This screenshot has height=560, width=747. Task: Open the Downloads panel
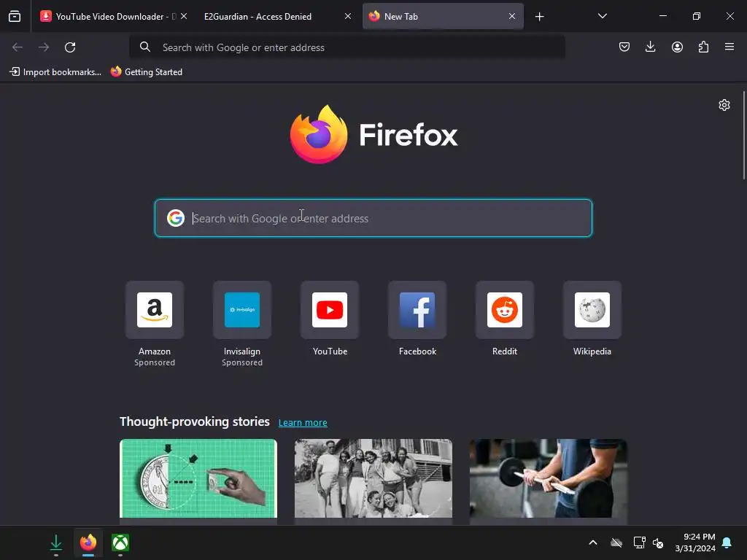650,47
